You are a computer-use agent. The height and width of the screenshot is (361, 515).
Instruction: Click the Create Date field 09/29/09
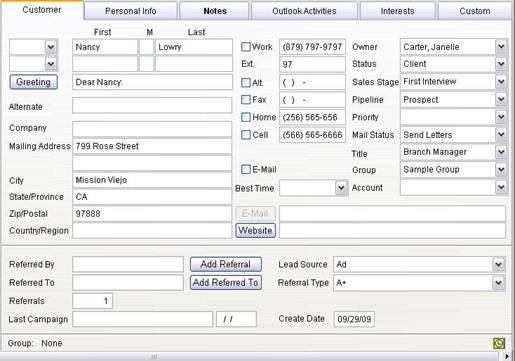pos(354,319)
